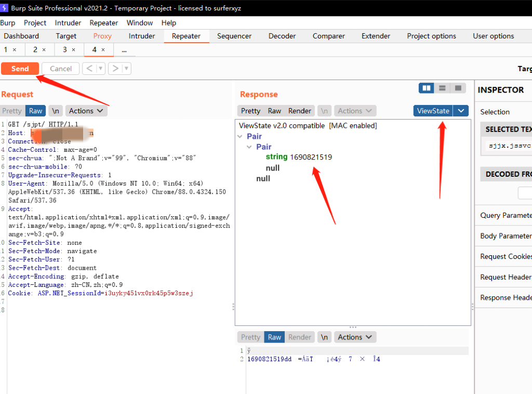Viewport: 532px width, 394px height.
Task: Toggle \n non-printable chars in Request
Action: tap(55, 111)
